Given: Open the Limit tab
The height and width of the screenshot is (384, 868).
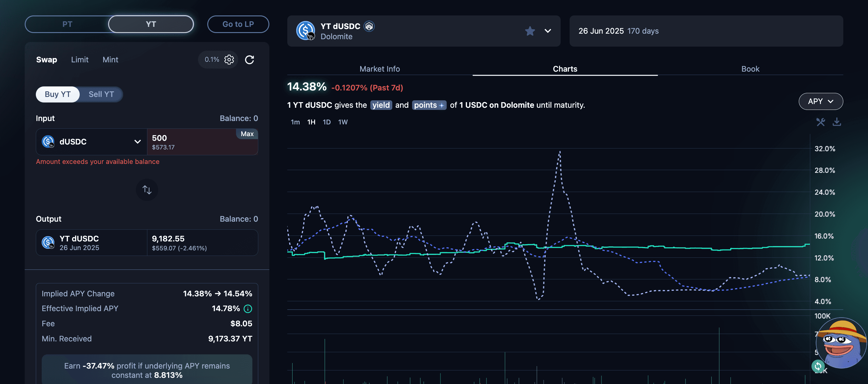Looking at the screenshot, I should coord(79,60).
